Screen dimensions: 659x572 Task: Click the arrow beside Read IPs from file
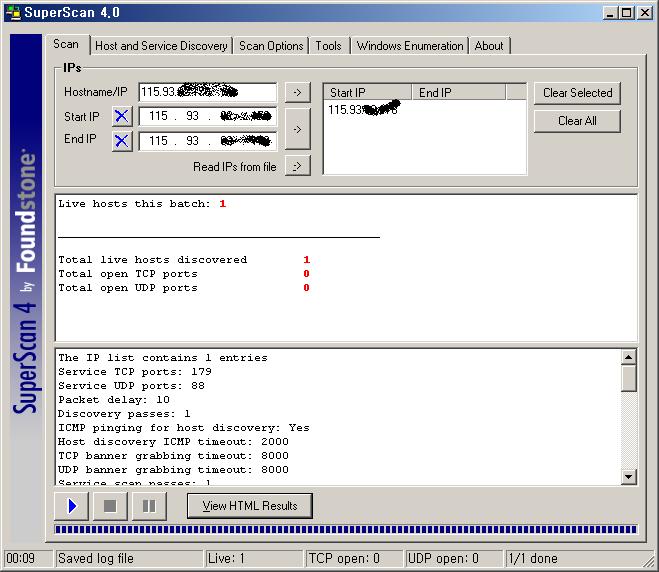297,166
